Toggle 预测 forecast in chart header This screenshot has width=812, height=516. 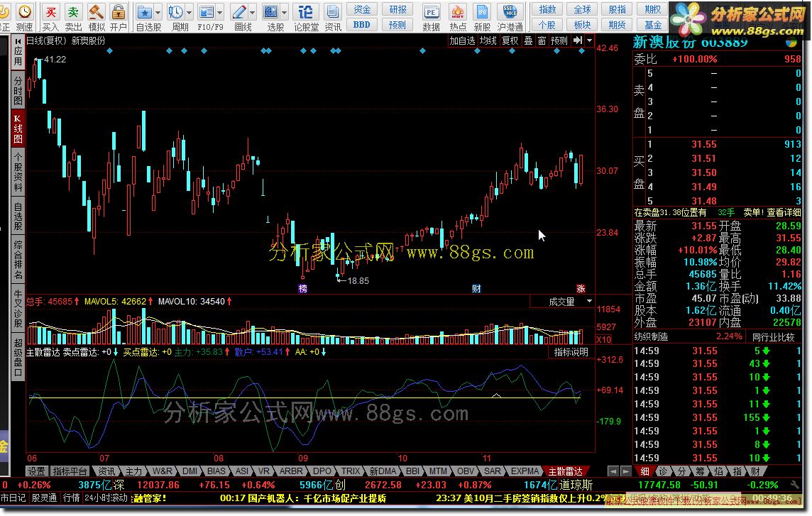pos(559,40)
